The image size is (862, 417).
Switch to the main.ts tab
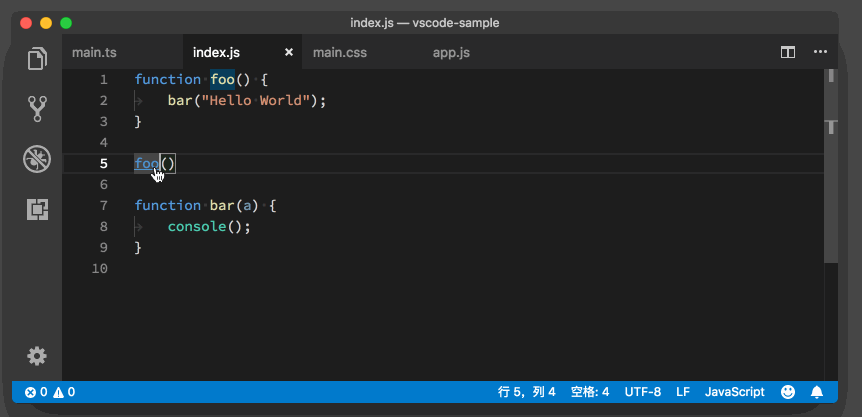click(95, 52)
